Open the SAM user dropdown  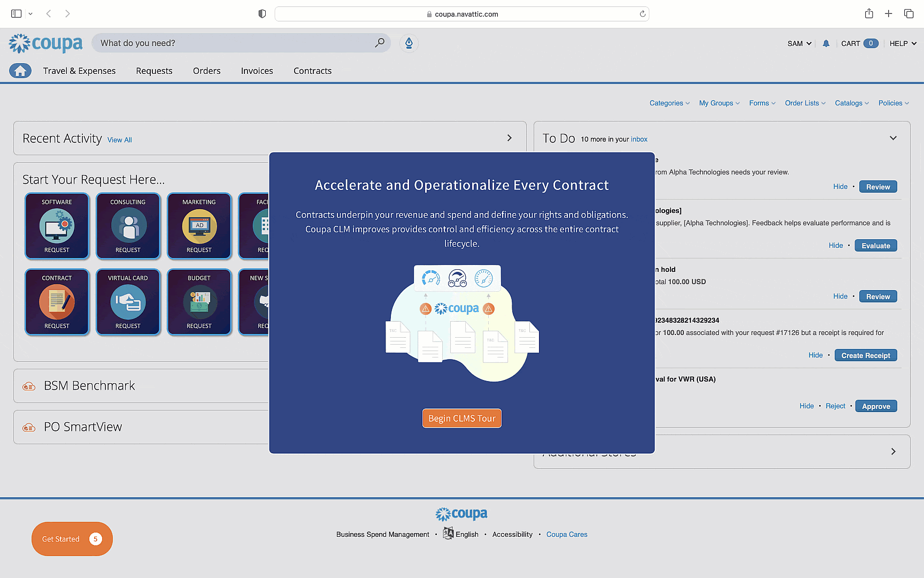point(799,43)
